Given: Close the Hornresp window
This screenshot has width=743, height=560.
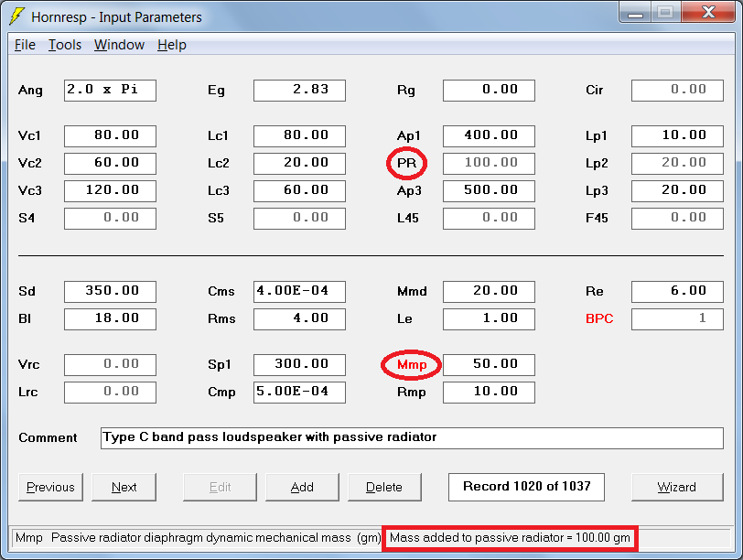Looking at the screenshot, I should (x=708, y=12).
